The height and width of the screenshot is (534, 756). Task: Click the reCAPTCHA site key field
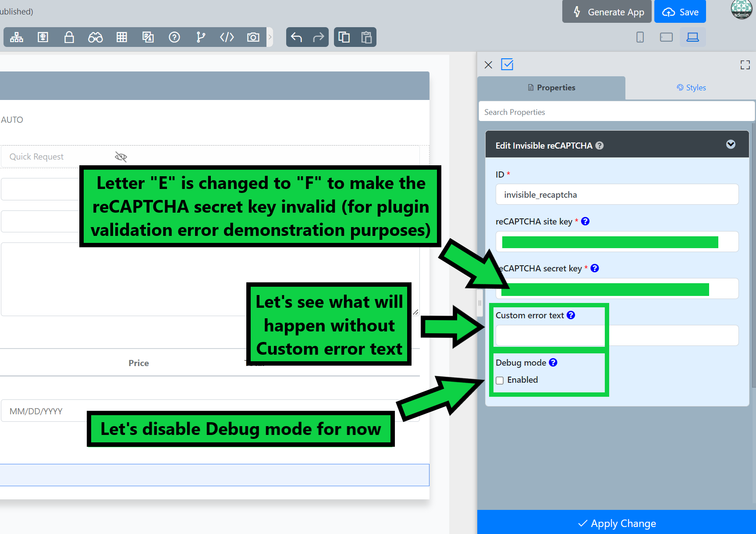pos(617,242)
